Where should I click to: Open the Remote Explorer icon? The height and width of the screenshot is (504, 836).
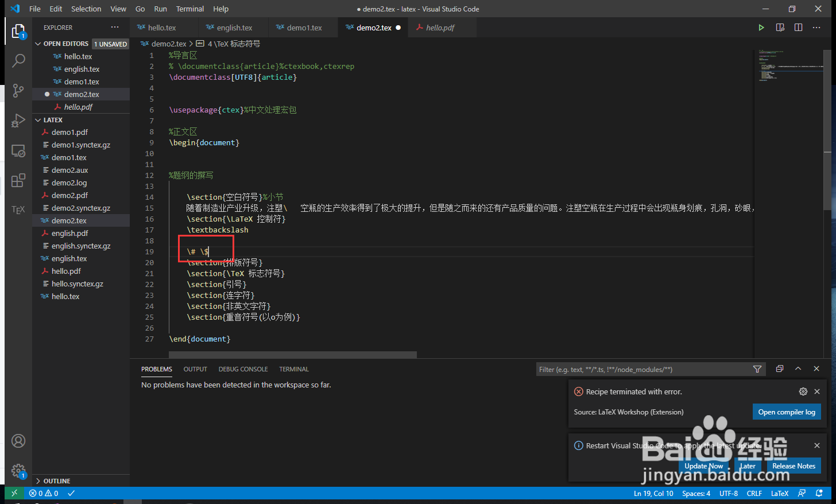(x=18, y=151)
